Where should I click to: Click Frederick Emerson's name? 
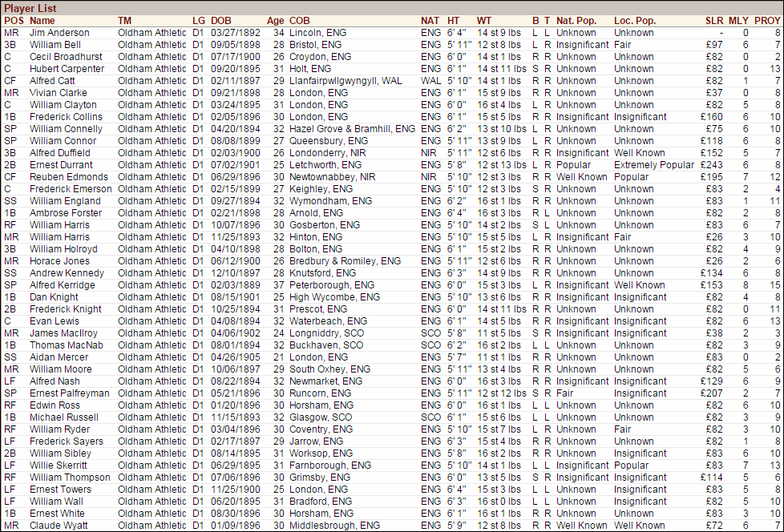click(x=71, y=189)
